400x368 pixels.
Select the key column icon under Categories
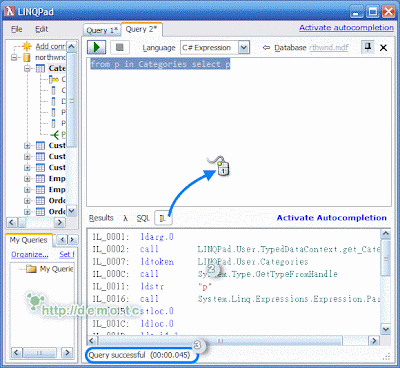point(53,79)
